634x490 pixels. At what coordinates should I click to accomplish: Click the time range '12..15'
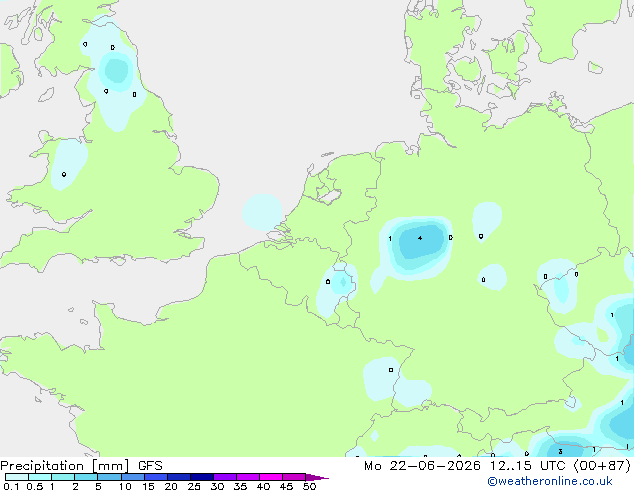pyautogui.click(x=510, y=466)
